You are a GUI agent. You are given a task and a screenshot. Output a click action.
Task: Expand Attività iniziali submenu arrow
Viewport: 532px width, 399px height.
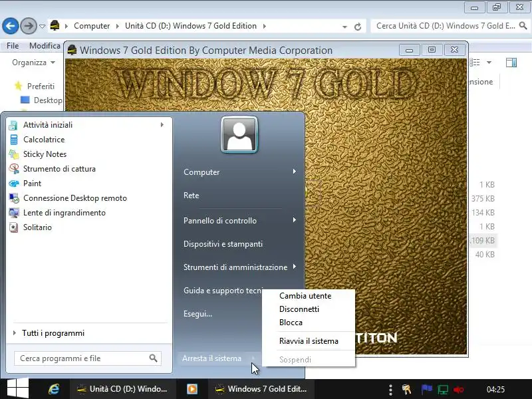(x=162, y=125)
